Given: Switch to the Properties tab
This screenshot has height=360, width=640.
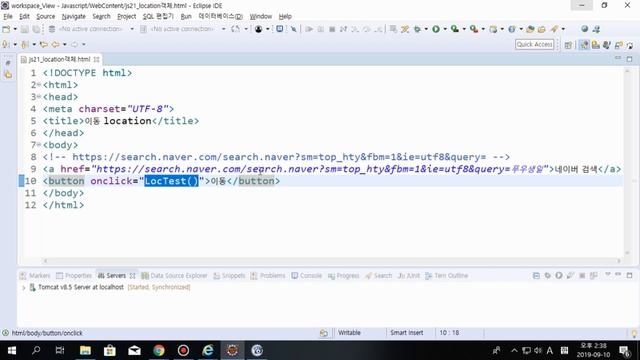Looking at the screenshot, I should point(74,276).
